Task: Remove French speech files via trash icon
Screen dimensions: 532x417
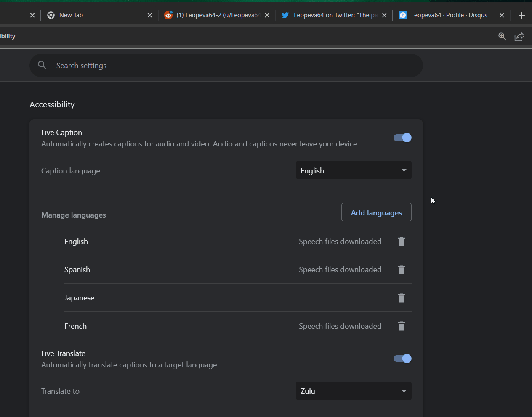Action: coord(401,326)
